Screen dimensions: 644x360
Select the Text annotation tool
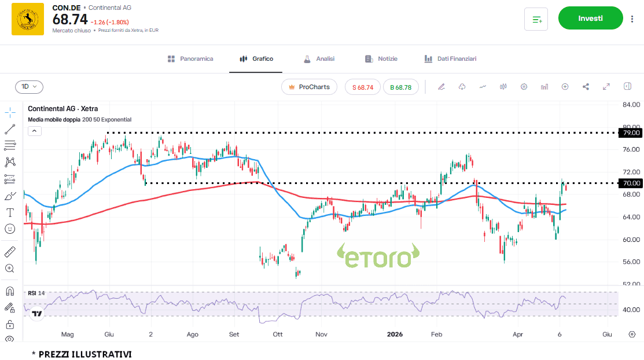pyautogui.click(x=10, y=212)
